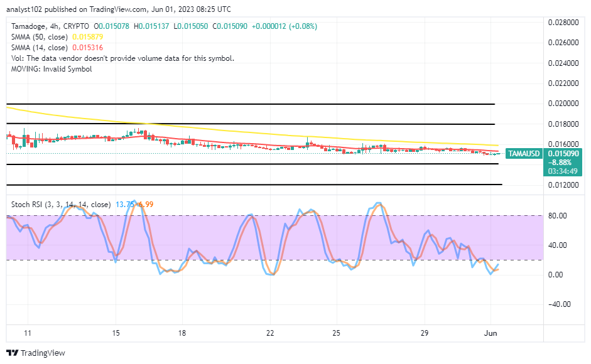Click the 0.020000 price axis label
Screen dimensions: 591x364
(563, 104)
